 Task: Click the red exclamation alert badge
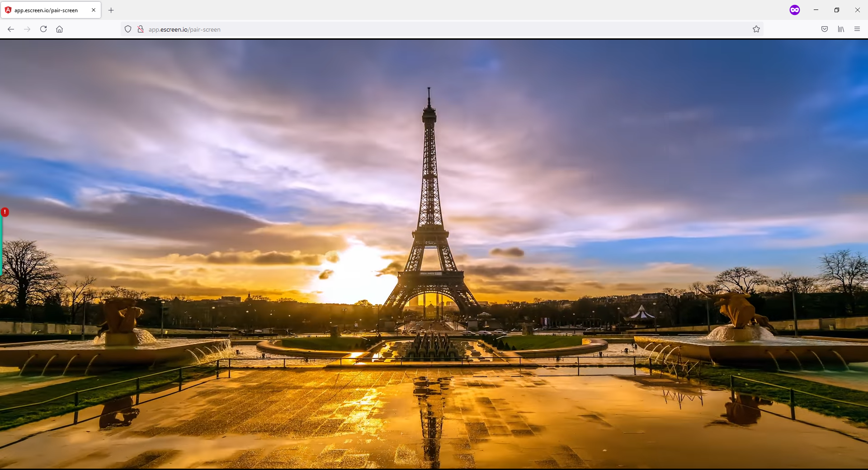[x=5, y=212]
